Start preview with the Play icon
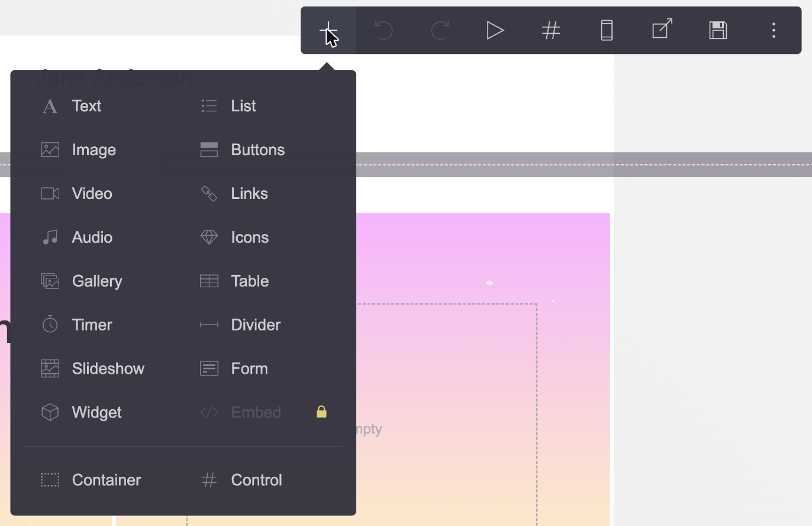812x526 pixels. pos(495,30)
